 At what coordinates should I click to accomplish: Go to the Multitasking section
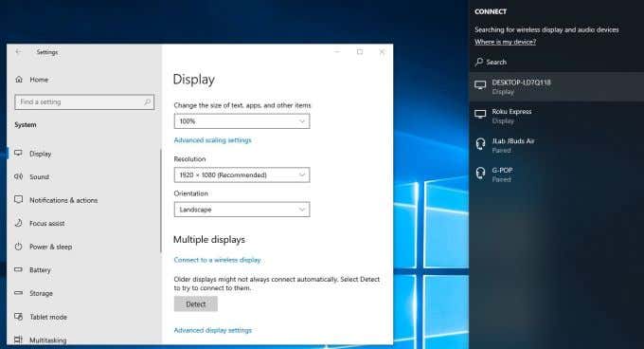click(83, 340)
